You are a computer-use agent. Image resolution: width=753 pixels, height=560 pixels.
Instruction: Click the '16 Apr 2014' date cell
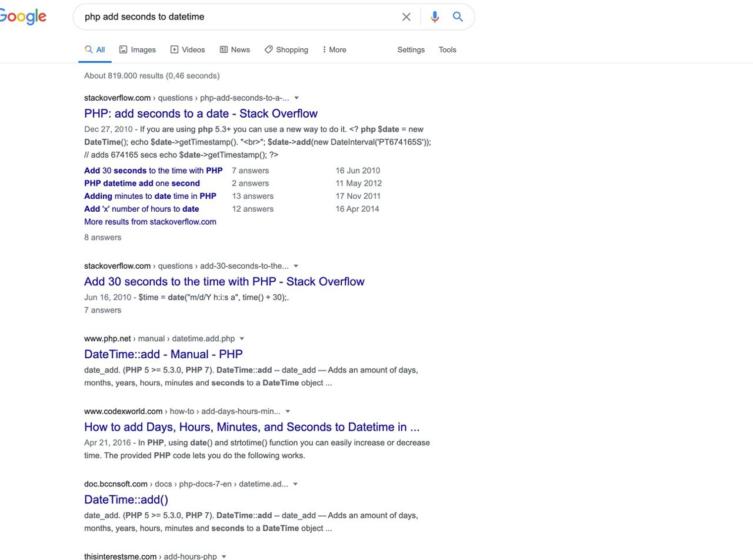(358, 209)
